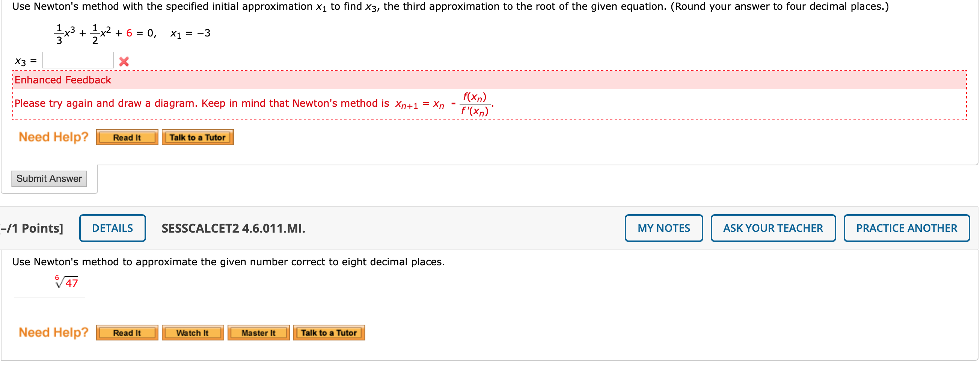Click PRACTICE ANOTHER version
This screenshot has width=980, height=366.
(906, 228)
